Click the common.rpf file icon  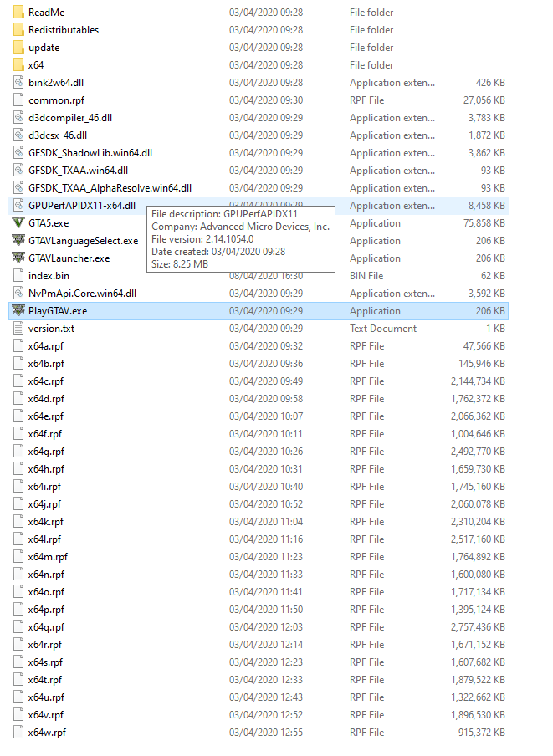pyautogui.click(x=18, y=100)
